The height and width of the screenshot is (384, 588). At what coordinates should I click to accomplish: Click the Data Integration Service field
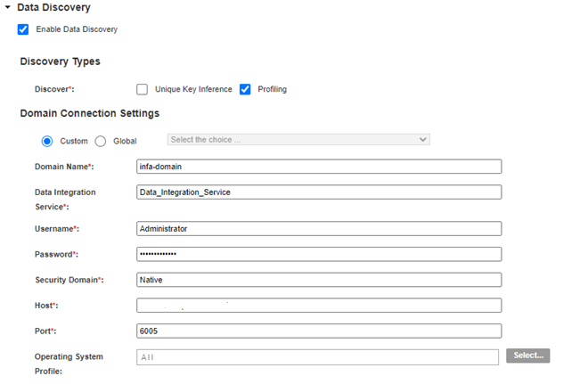(x=319, y=192)
